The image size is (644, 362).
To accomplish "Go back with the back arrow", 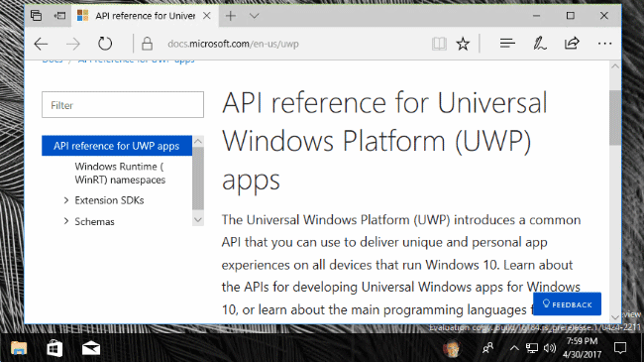I will [x=41, y=44].
